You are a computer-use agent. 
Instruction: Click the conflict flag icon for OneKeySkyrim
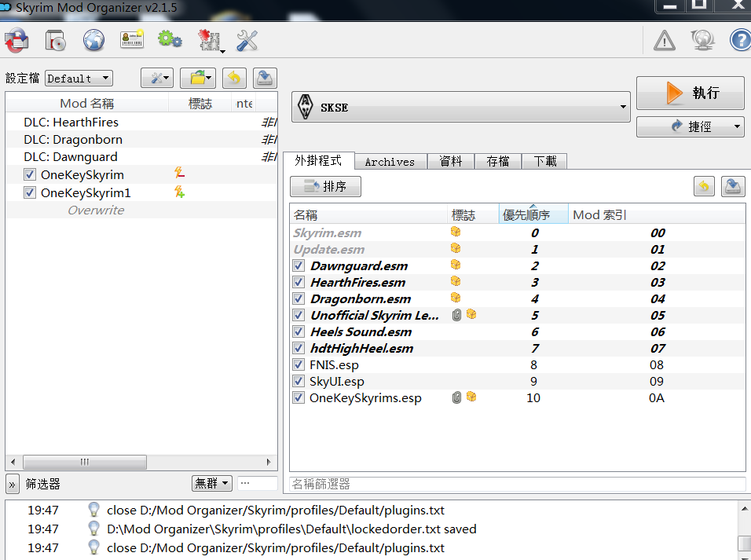(x=180, y=173)
